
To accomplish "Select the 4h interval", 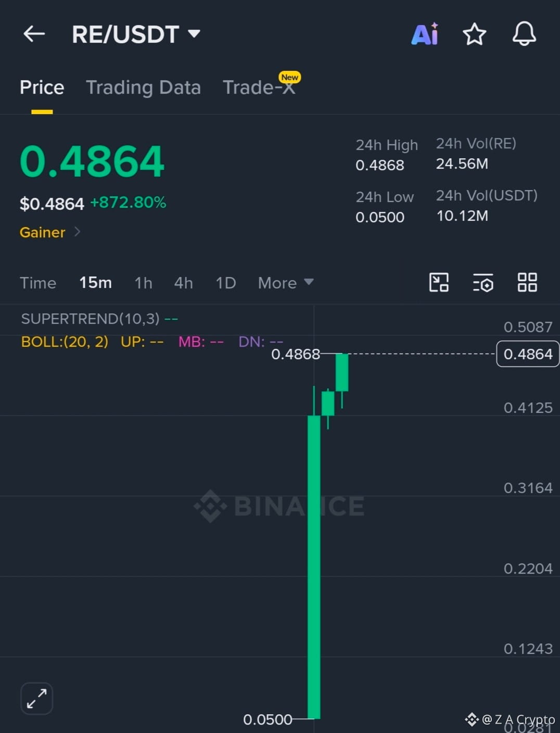I will click(x=184, y=283).
